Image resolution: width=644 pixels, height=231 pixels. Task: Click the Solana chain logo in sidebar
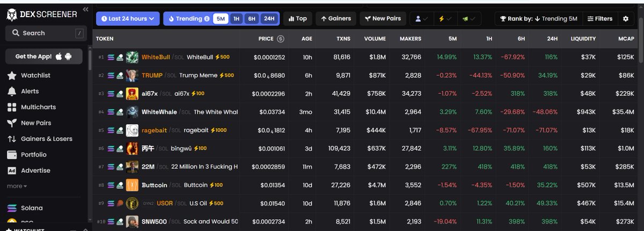12,208
